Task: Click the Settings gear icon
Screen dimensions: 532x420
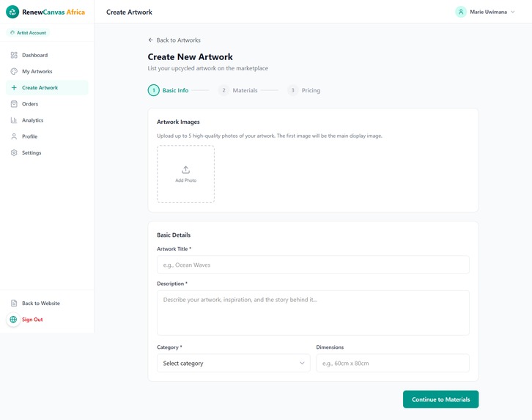Action: click(x=14, y=152)
